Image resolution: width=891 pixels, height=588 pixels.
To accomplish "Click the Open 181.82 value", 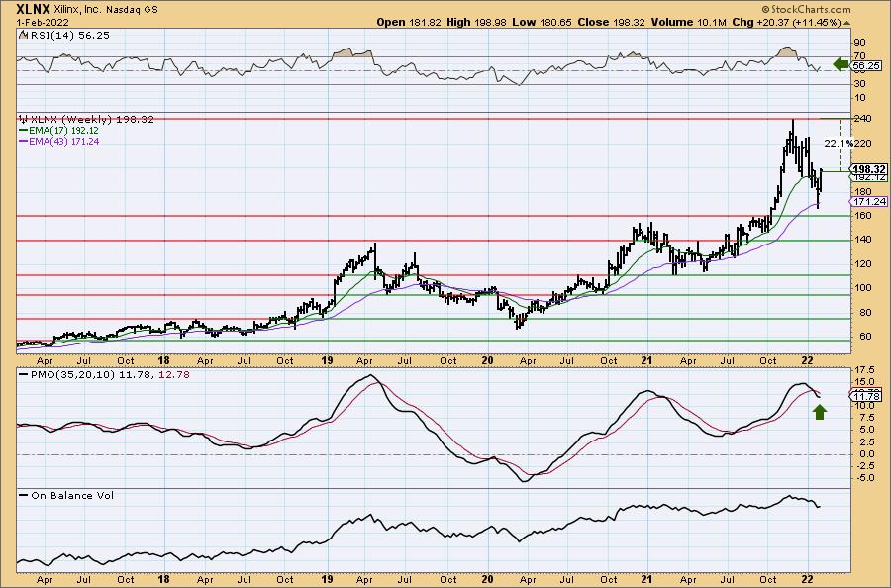I will click(x=409, y=22).
